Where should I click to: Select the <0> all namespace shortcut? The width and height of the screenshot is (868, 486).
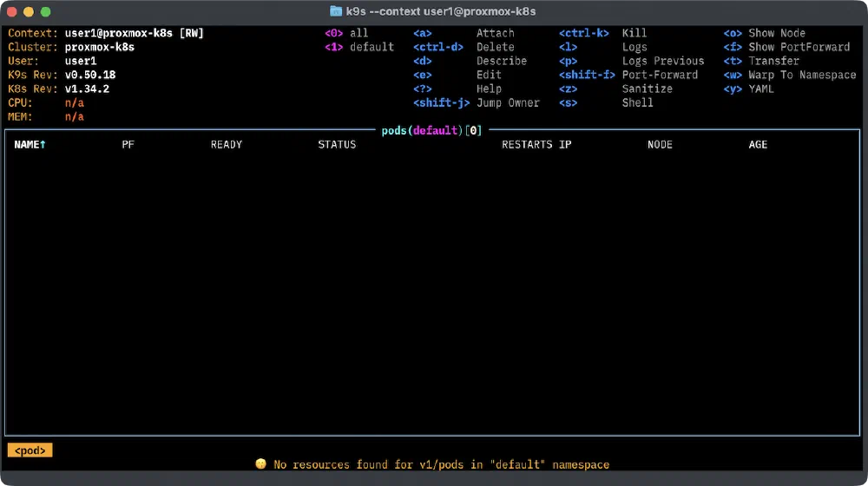(x=346, y=33)
